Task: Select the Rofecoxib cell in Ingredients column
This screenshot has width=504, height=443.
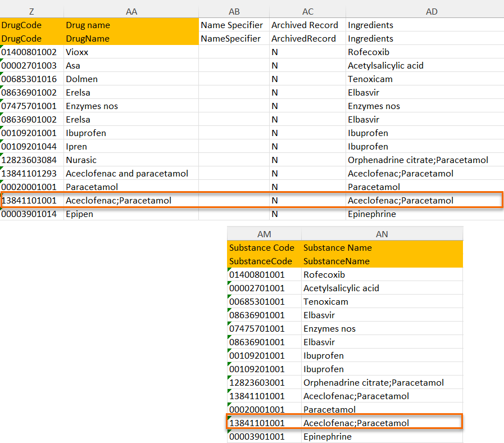Action: pos(424,52)
